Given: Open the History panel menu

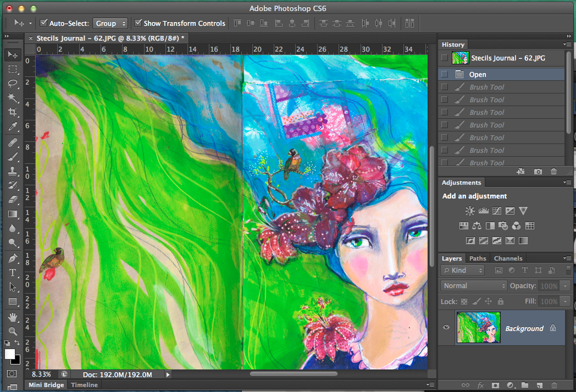Looking at the screenshot, I should [567, 44].
